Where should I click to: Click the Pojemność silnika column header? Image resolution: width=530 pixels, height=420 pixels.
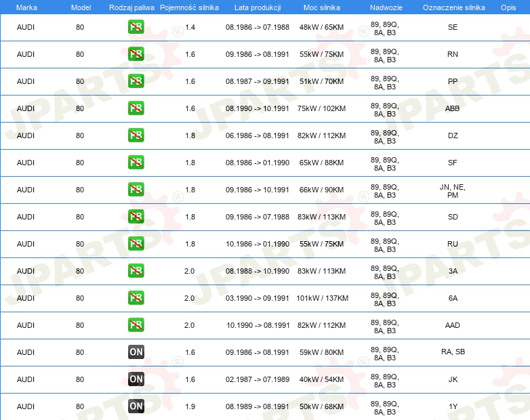(189, 7)
